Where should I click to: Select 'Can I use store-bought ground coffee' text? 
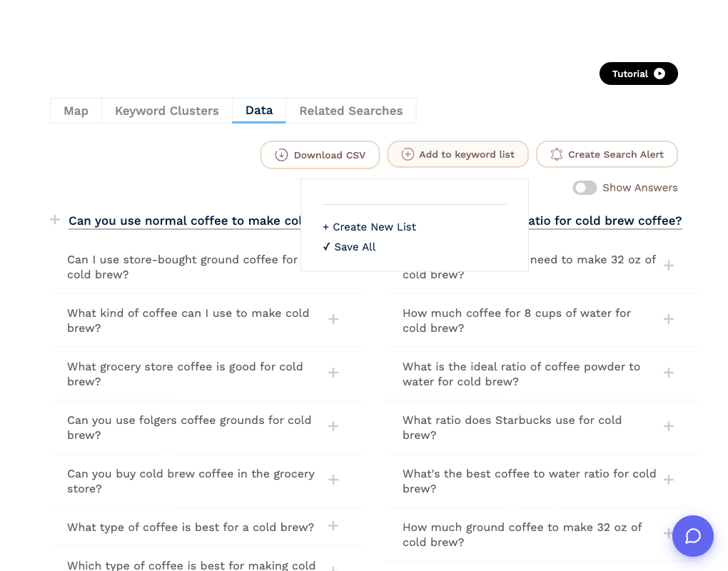click(x=183, y=267)
